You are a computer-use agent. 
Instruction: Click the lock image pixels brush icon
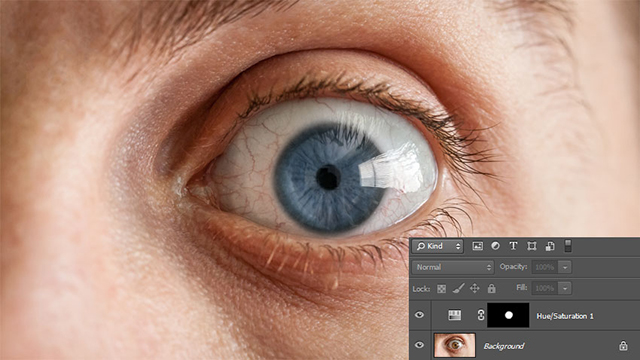(x=458, y=289)
